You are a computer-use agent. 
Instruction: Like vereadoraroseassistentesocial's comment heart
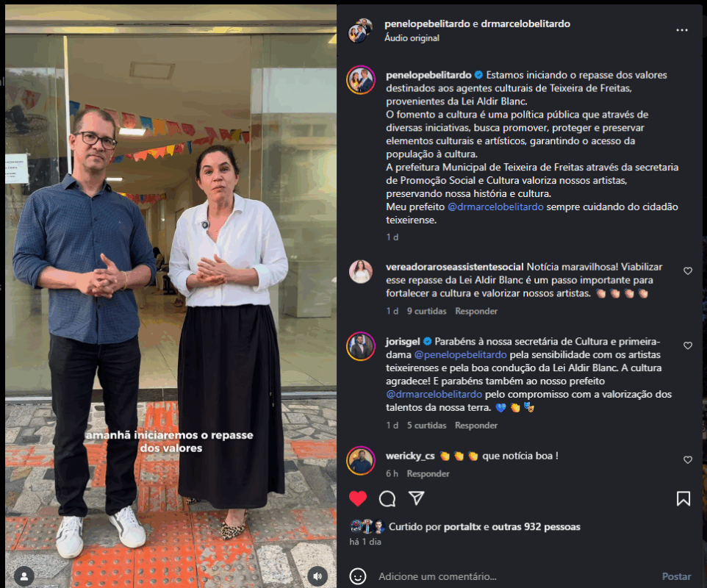point(688,270)
